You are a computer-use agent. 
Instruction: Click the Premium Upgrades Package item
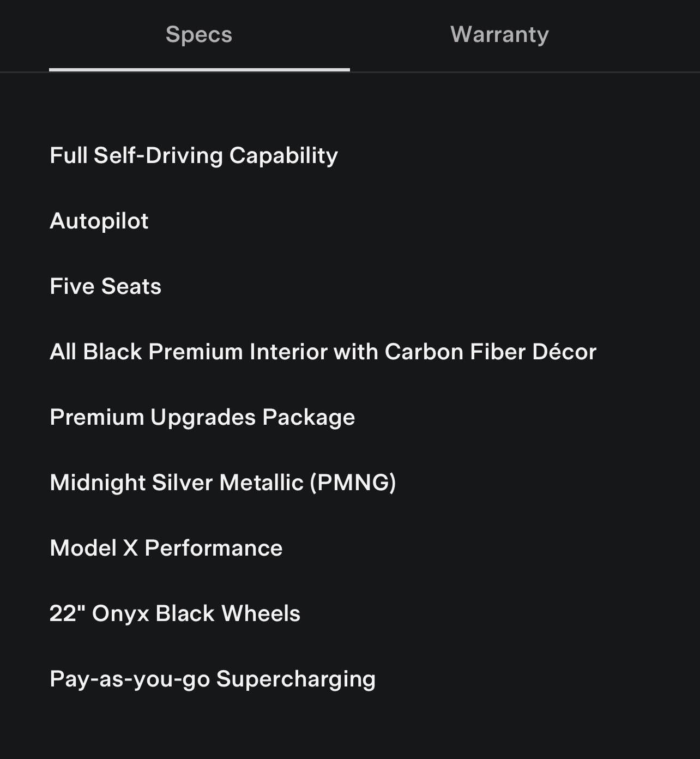click(x=202, y=417)
